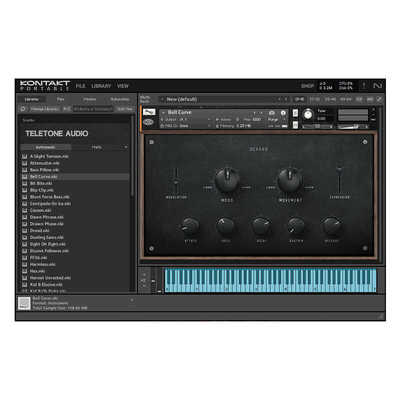Viewport: 400px width, 400px height.
Task: Show rack page 17-32
Action: pos(314,99)
